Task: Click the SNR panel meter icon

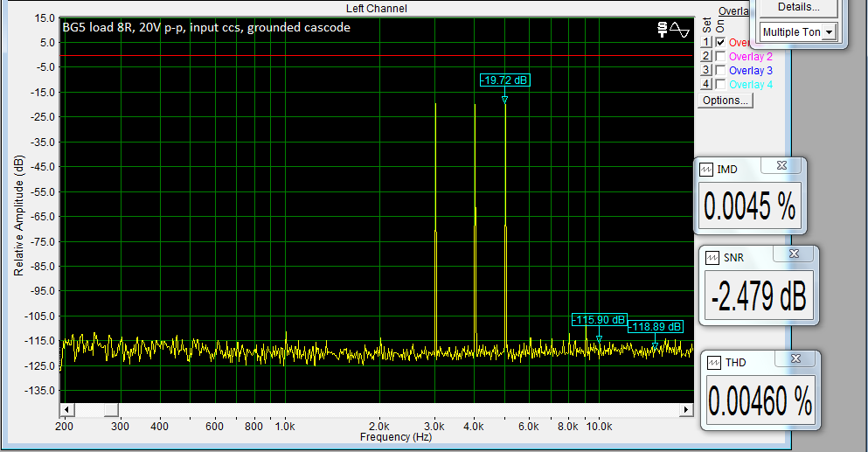Action: [x=712, y=258]
